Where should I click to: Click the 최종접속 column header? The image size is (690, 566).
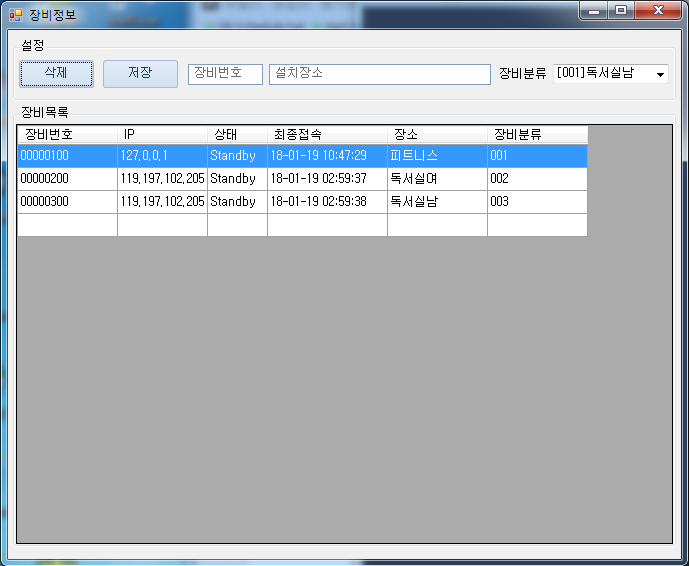tap(327, 134)
